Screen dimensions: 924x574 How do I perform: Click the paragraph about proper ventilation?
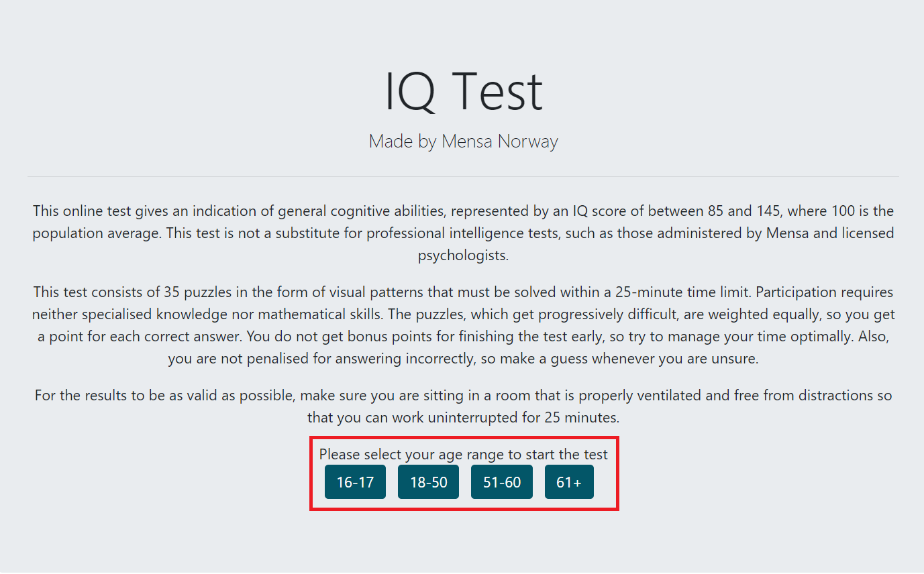click(463, 406)
